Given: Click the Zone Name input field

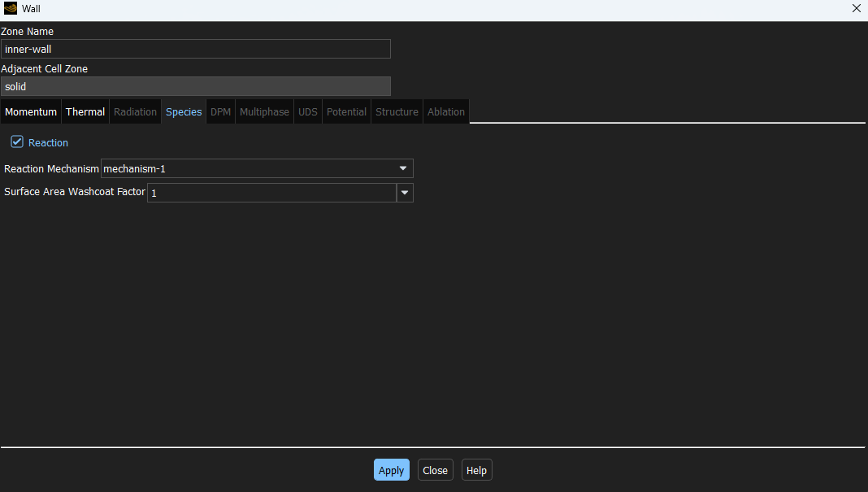Looking at the screenshot, I should 195,49.
